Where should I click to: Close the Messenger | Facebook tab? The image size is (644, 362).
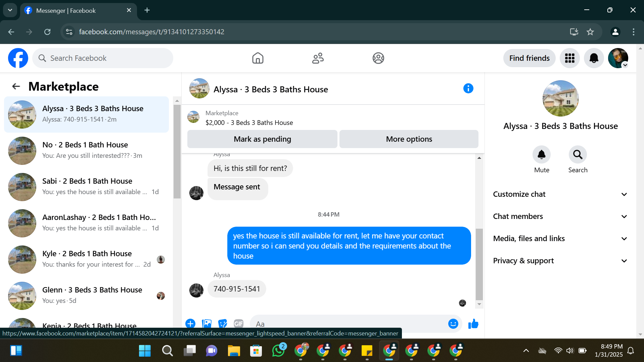(129, 10)
